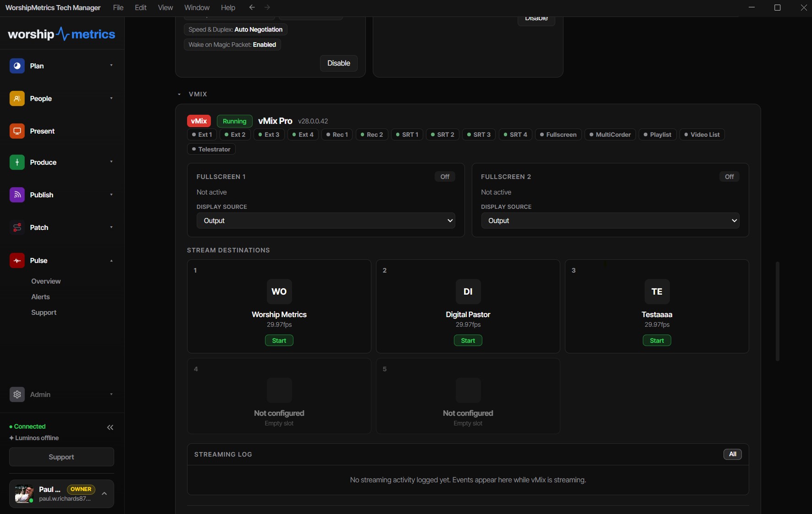The height and width of the screenshot is (514, 812).
Task: Go to Pulse Overview page
Action: click(46, 281)
